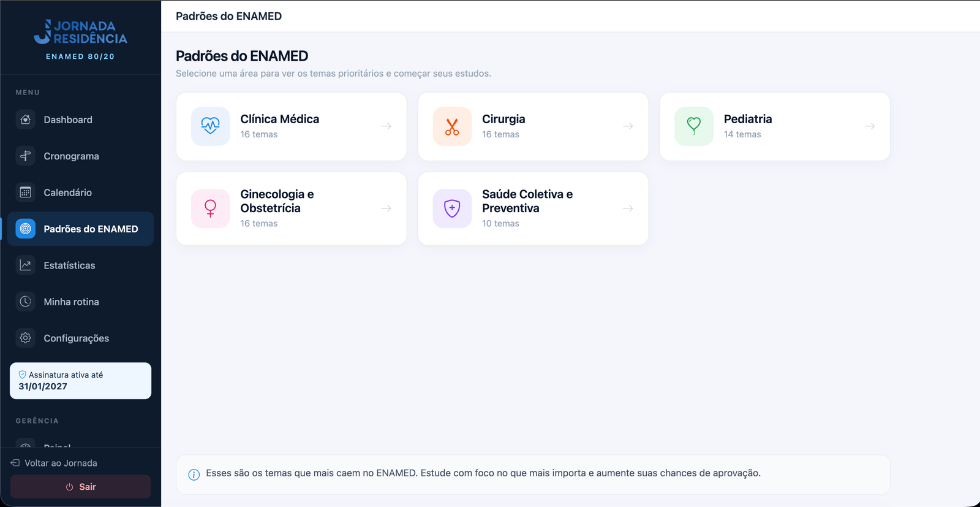Click the Assinatura ativa subscription card
Screen dimensions: 980x507
(80, 381)
